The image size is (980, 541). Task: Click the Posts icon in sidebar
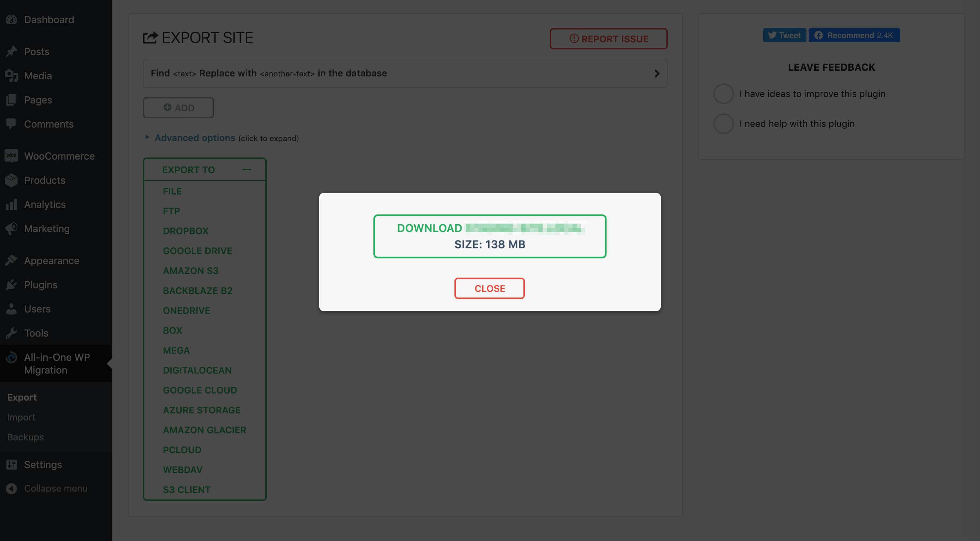[x=11, y=50]
